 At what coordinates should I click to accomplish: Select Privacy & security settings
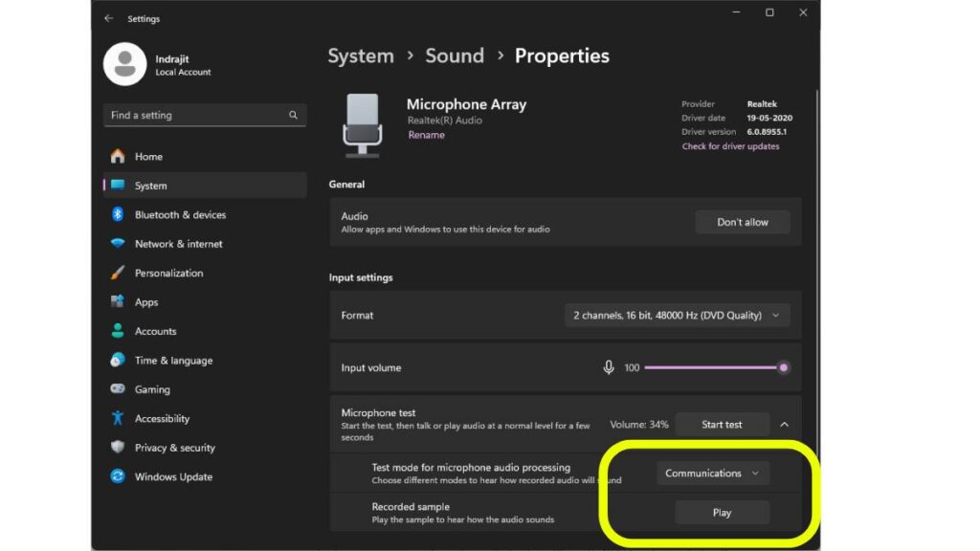pos(173,447)
